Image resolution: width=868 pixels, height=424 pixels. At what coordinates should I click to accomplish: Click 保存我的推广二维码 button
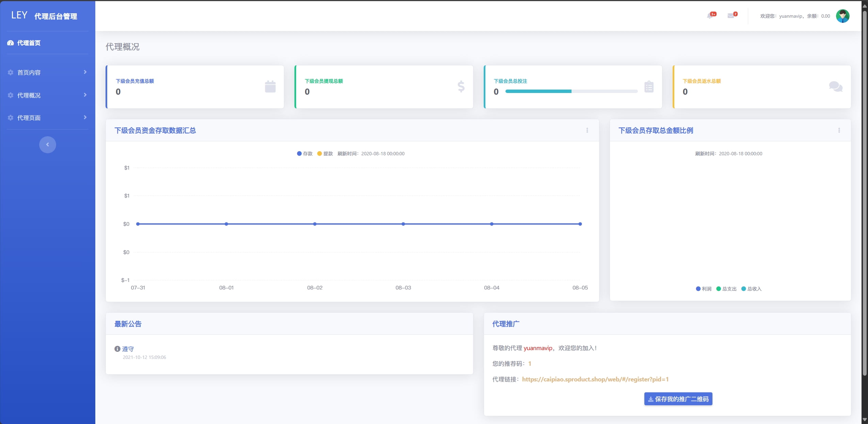[x=678, y=399]
